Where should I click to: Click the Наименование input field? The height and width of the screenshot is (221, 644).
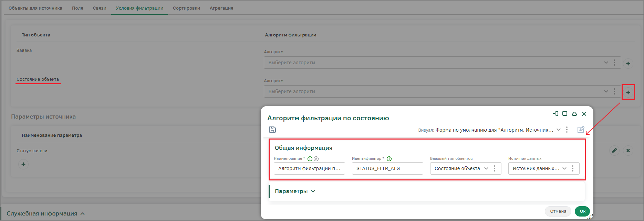(309, 168)
